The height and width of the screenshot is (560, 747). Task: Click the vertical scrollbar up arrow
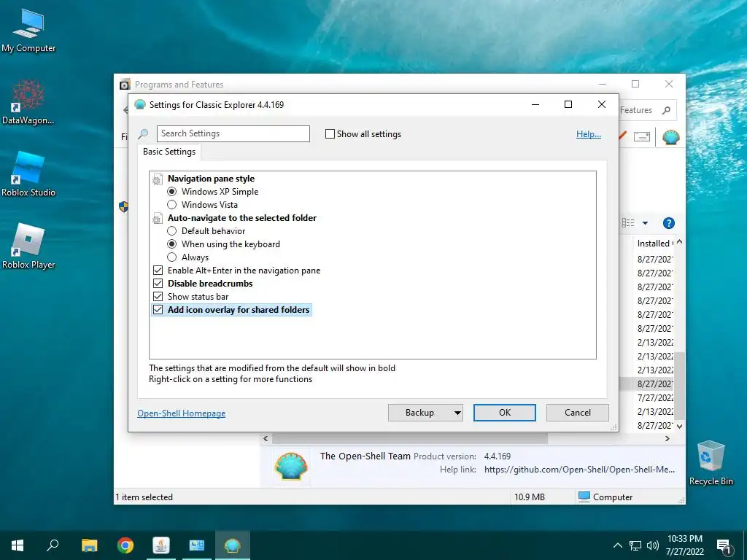pyautogui.click(x=679, y=242)
